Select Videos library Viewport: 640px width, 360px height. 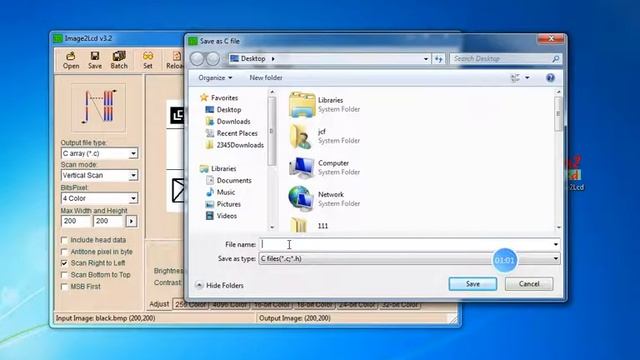227,216
